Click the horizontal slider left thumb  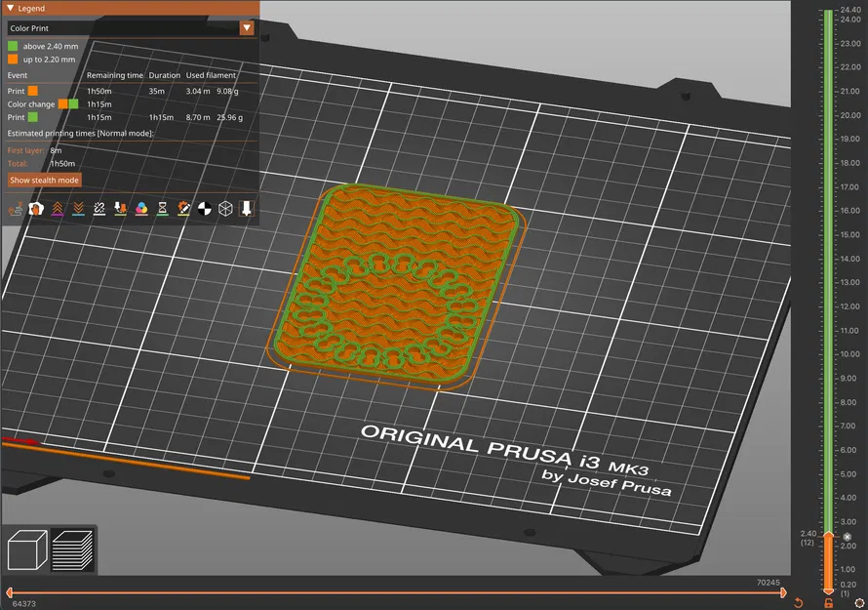(9, 592)
